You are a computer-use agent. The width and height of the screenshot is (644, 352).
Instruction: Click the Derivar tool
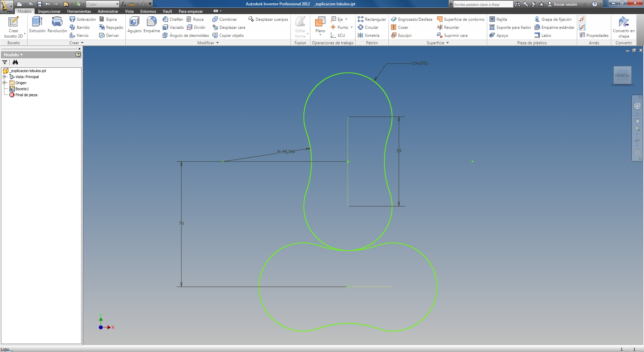[x=109, y=35]
